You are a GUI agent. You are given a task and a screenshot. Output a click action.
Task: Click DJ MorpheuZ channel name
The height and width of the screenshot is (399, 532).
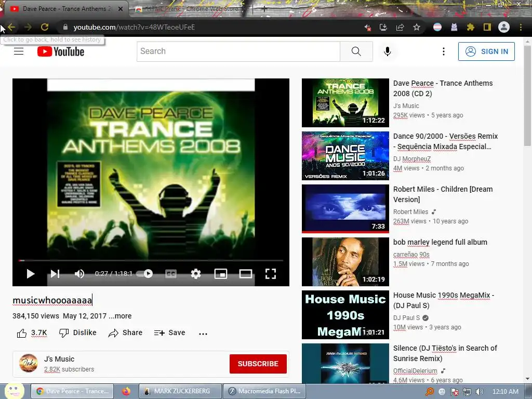tap(412, 159)
